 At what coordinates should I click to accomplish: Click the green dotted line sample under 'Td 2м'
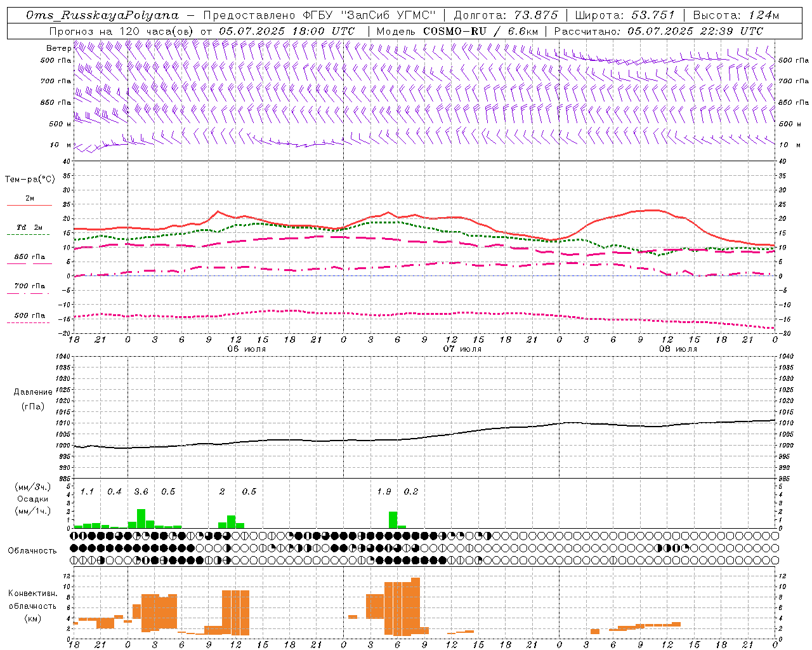[x=28, y=234]
